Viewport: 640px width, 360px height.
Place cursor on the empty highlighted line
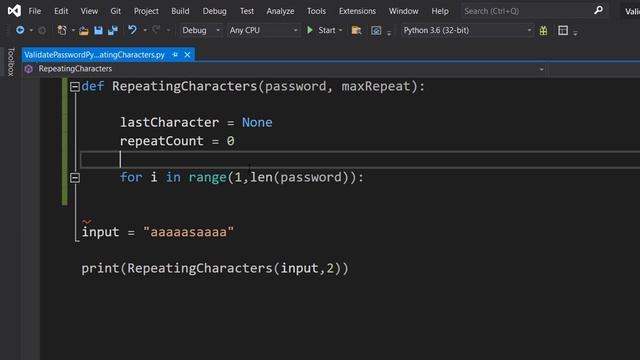tap(359, 160)
